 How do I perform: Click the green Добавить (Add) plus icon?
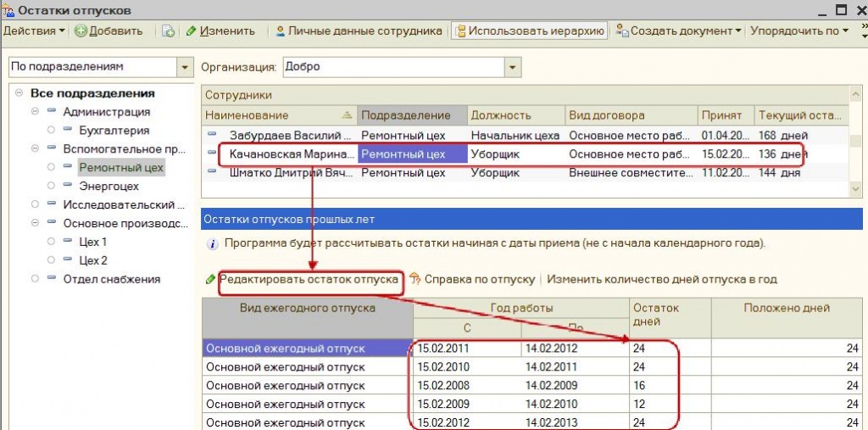pos(81,31)
